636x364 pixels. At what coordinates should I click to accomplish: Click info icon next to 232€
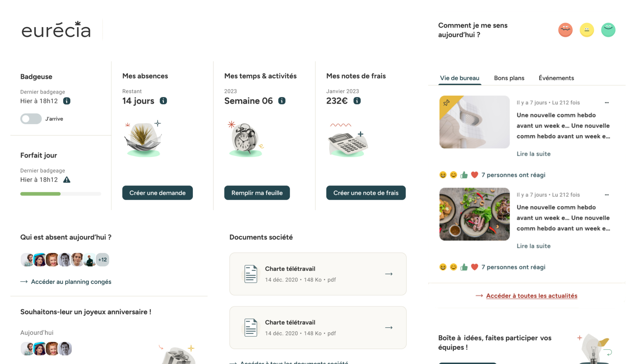[357, 101]
